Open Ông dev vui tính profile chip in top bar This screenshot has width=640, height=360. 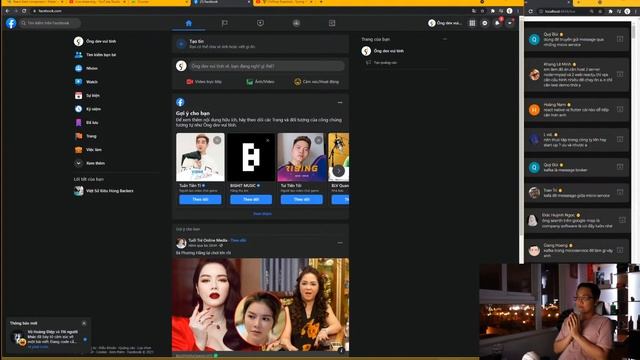(x=445, y=23)
